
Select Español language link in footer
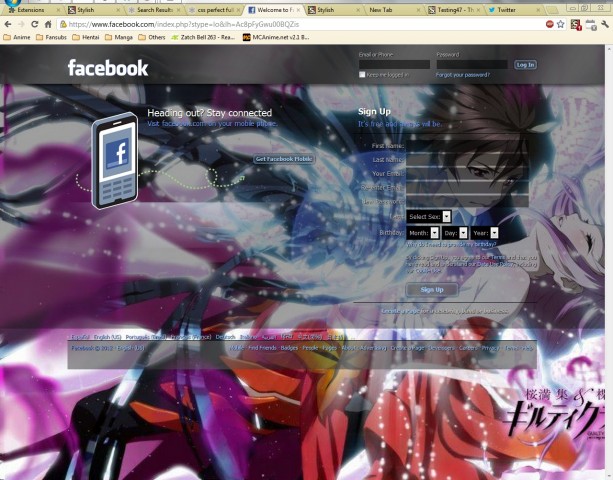tap(80, 337)
